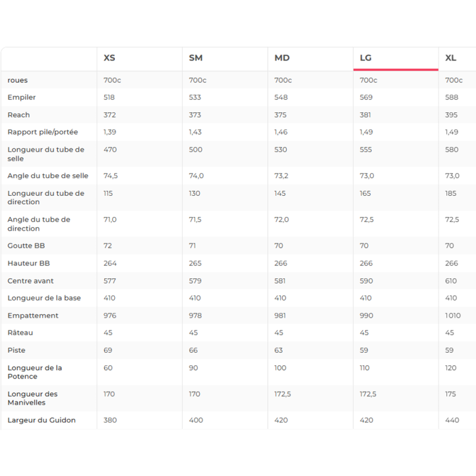Select the XS Empattement value 976
The height and width of the screenshot is (476, 476).
tap(110, 315)
